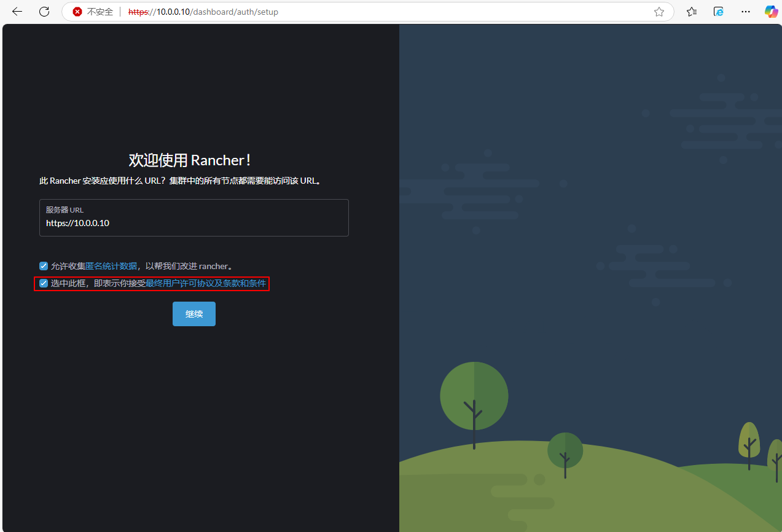This screenshot has width=782, height=532.
Task: Click the address bar URL
Action: (203, 12)
